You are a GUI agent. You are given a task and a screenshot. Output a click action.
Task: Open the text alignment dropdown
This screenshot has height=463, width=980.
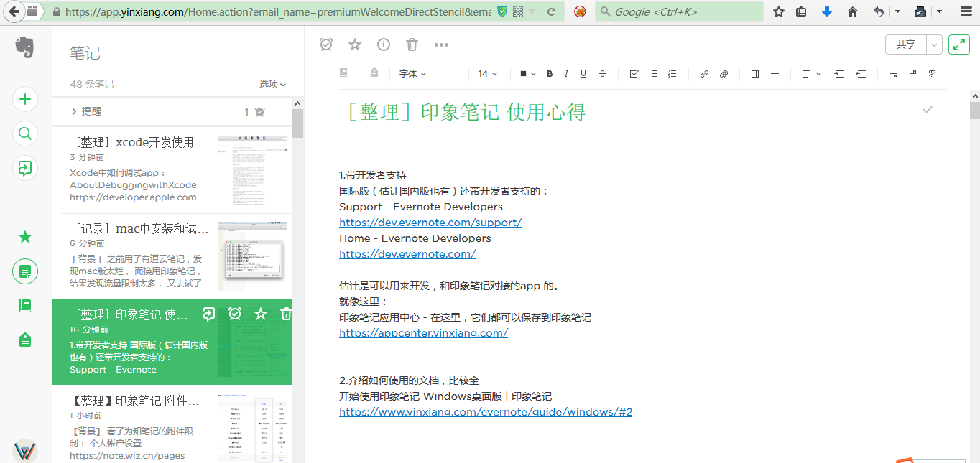point(811,74)
